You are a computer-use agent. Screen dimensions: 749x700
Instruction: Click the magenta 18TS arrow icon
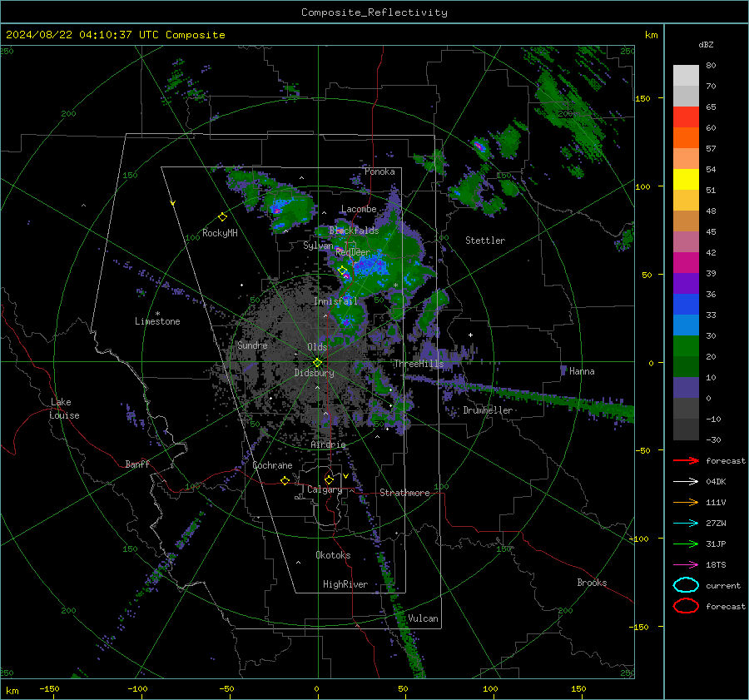(686, 565)
